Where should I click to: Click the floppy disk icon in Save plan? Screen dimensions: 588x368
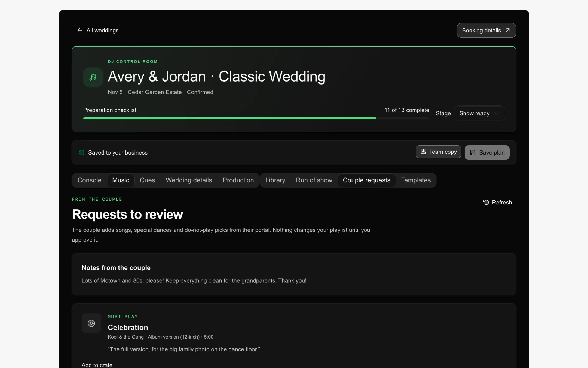(x=473, y=153)
